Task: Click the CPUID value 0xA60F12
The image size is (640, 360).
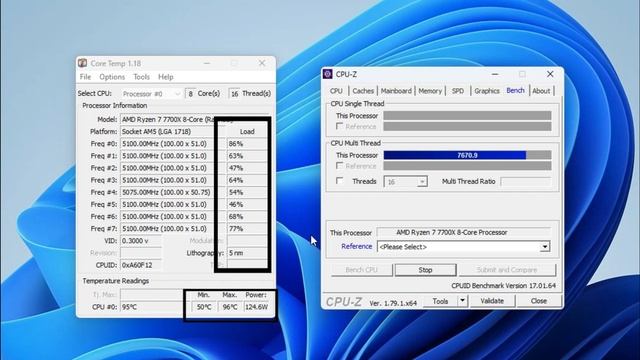Action: (x=141, y=265)
